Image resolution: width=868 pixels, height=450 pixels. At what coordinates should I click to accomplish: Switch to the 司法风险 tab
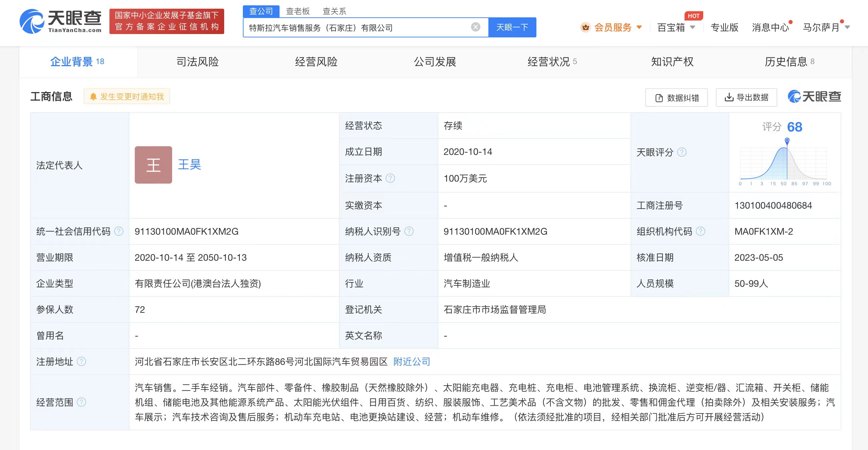197,62
